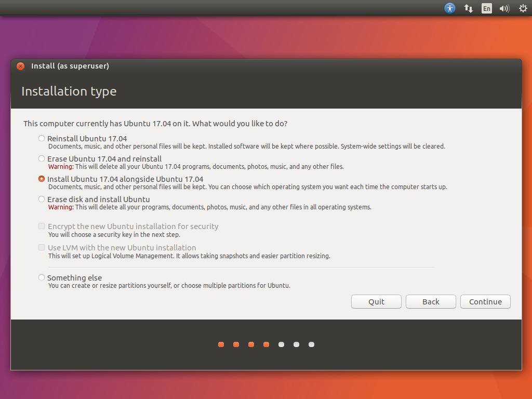The height and width of the screenshot is (399, 532).
Task: Open the En keyboard layout indicator
Action: click(486, 8)
